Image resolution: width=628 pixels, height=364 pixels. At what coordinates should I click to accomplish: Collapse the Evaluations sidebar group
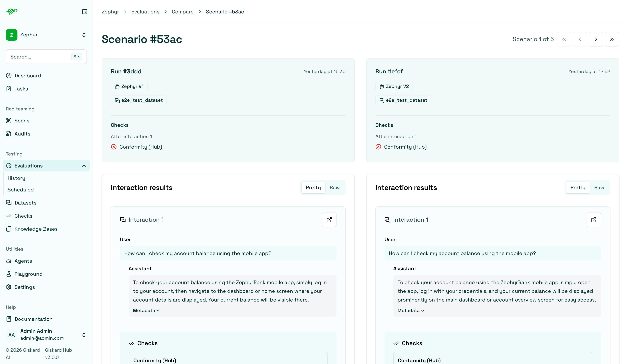pyautogui.click(x=84, y=166)
